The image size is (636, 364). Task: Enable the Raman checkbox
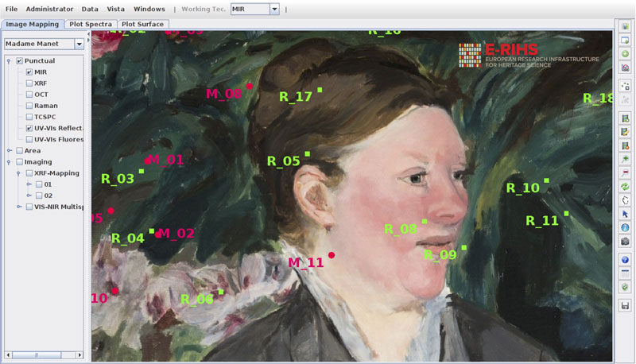coord(29,106)
